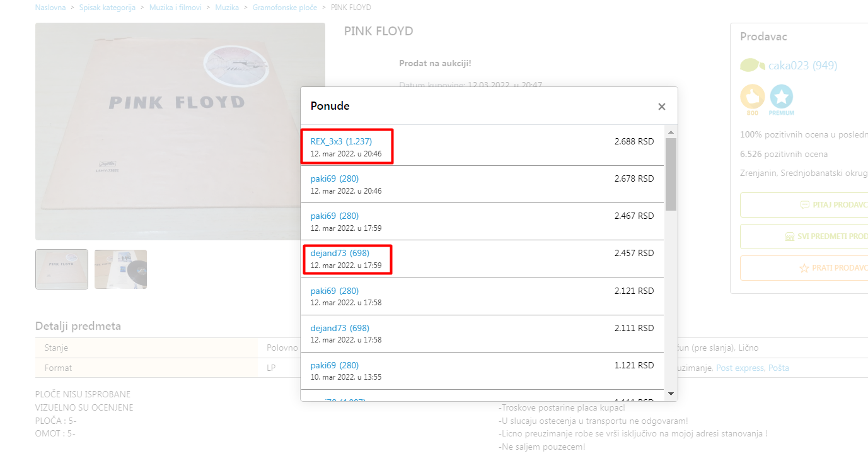Screen dimensions: 868x456
Task: Open bidder REX_3x3 (1.237) profile
Action: click(x=341, y=141)
